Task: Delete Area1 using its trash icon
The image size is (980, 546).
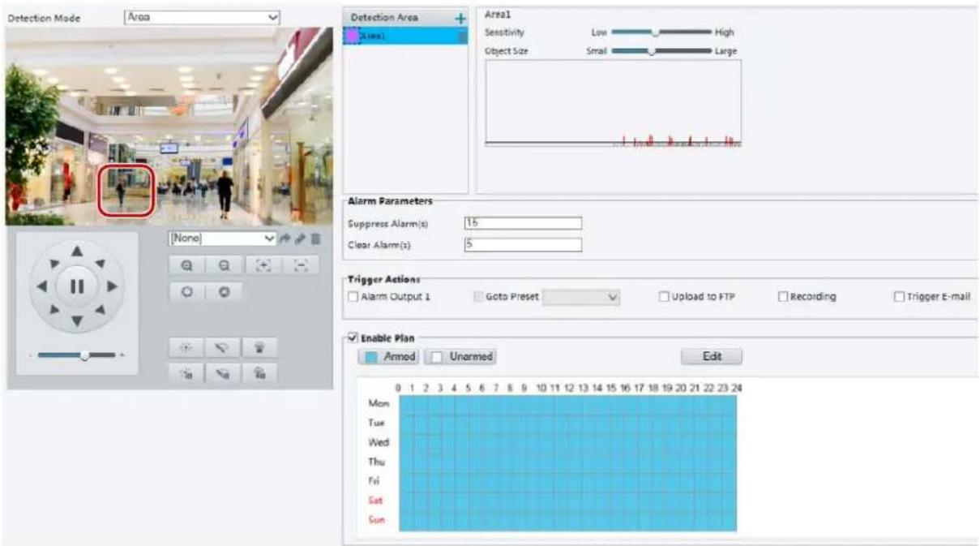Action: coord(462,36)
